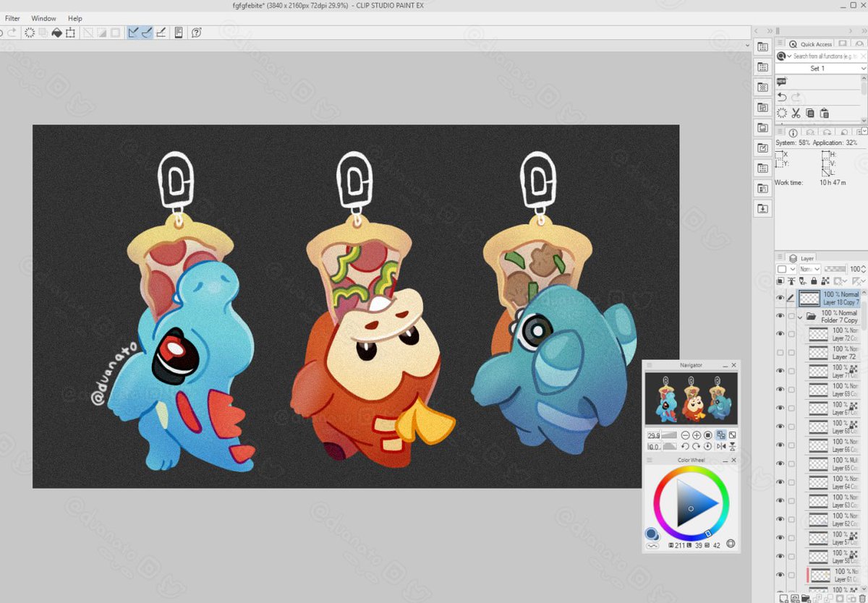868x603 pixels.
Task: Click the Layer 61 Copy thumbnail
Action: click(820, 576)
